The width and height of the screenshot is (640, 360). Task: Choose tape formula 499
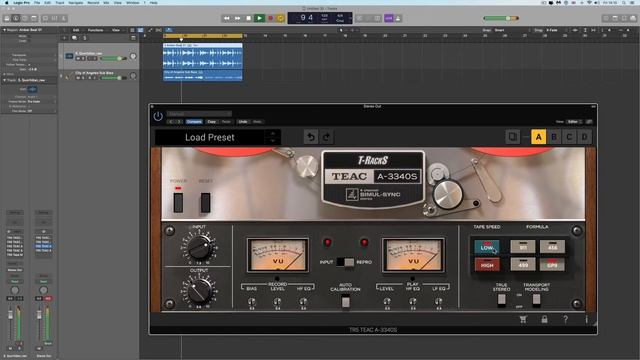[x=522, y=264]
